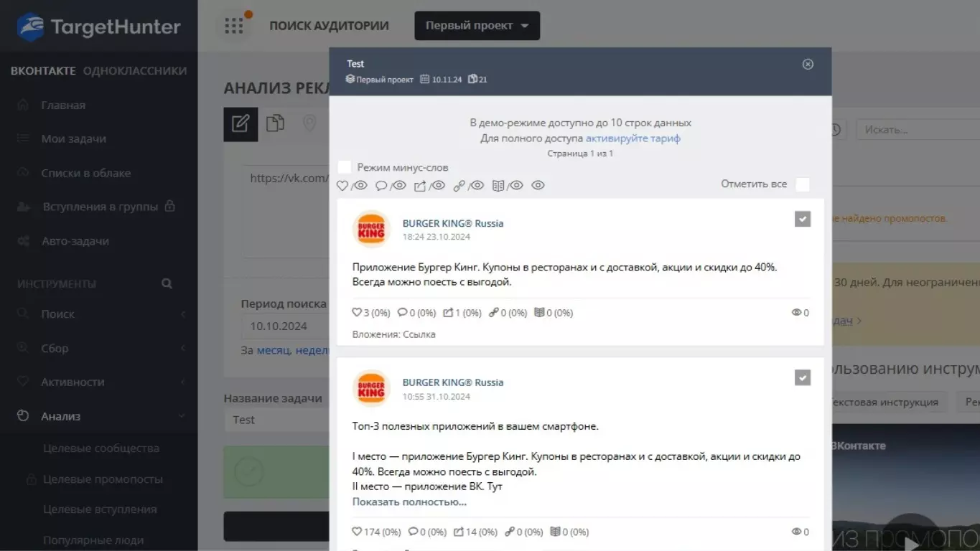Click Burger King avatar of 18:24 post
The height and width of the screenshot is (551, 980).
371,230
